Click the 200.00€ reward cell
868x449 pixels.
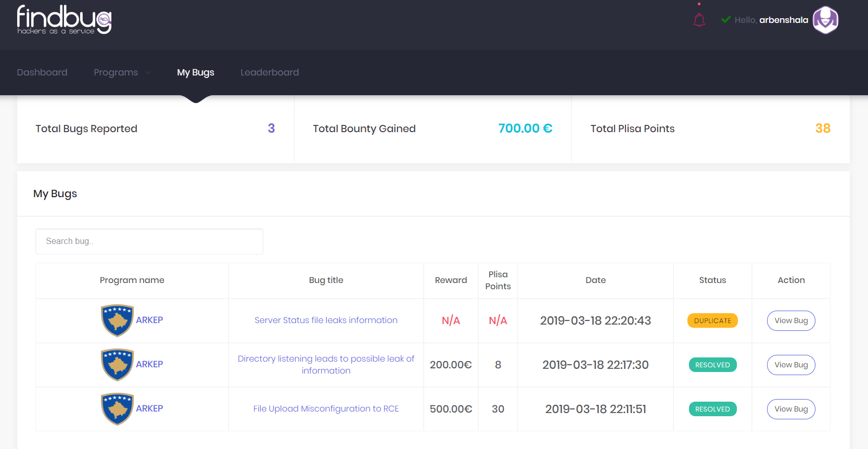[451, 365]
